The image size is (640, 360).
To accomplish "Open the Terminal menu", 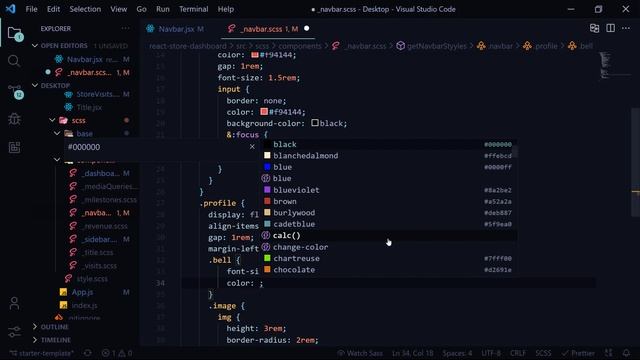I will (193, 9).
